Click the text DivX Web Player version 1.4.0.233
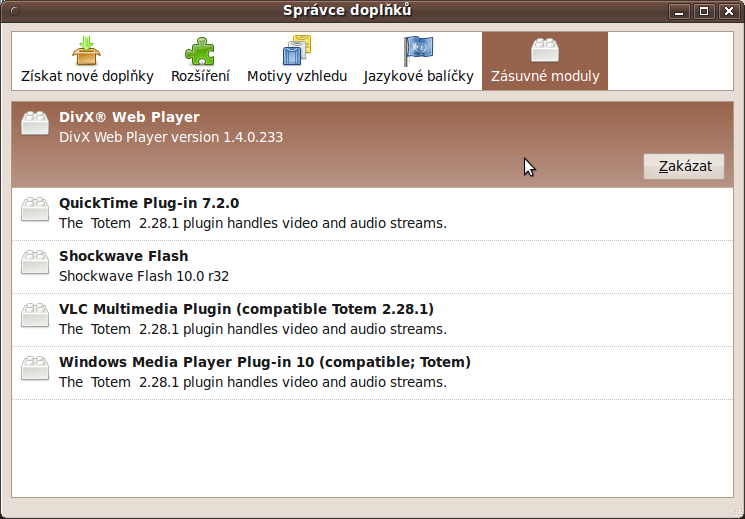 pos(171,137)
